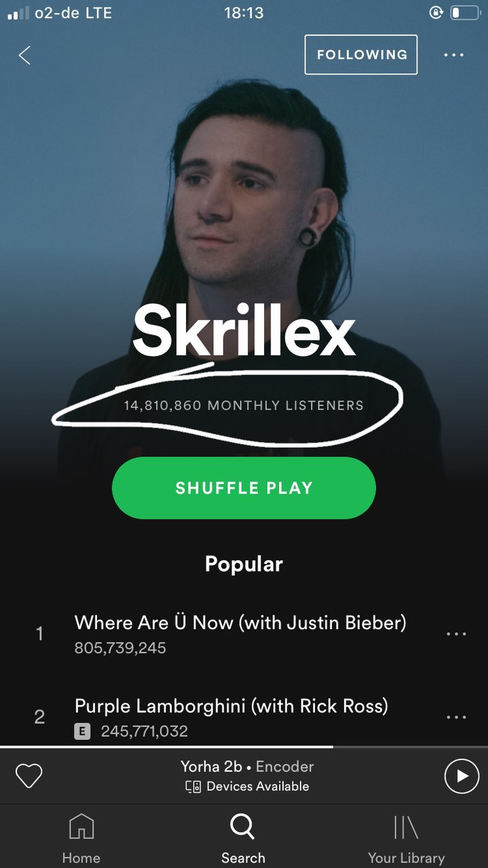Go back using the left chevron arrow
This screenshot has height=868, width=488.
pos(24,55)
